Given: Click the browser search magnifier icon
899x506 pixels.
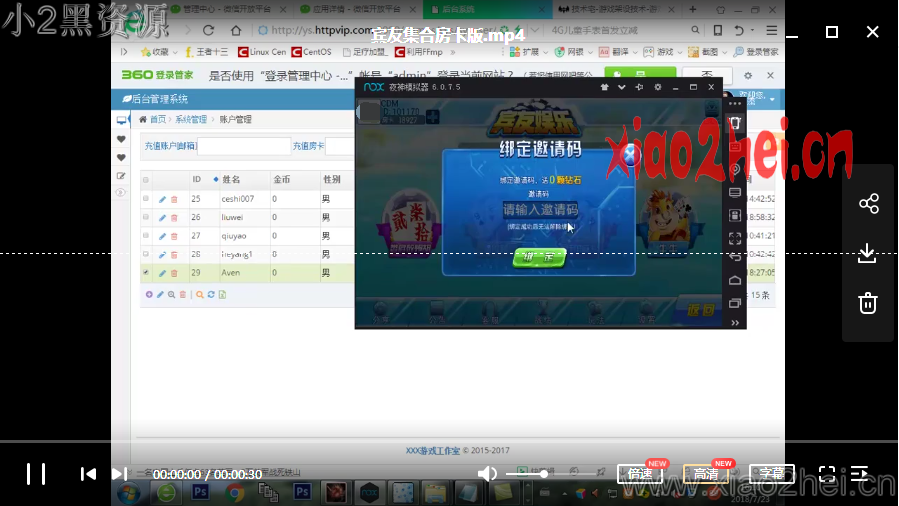Looking at the screenshot, I should [x=695, y=30].
